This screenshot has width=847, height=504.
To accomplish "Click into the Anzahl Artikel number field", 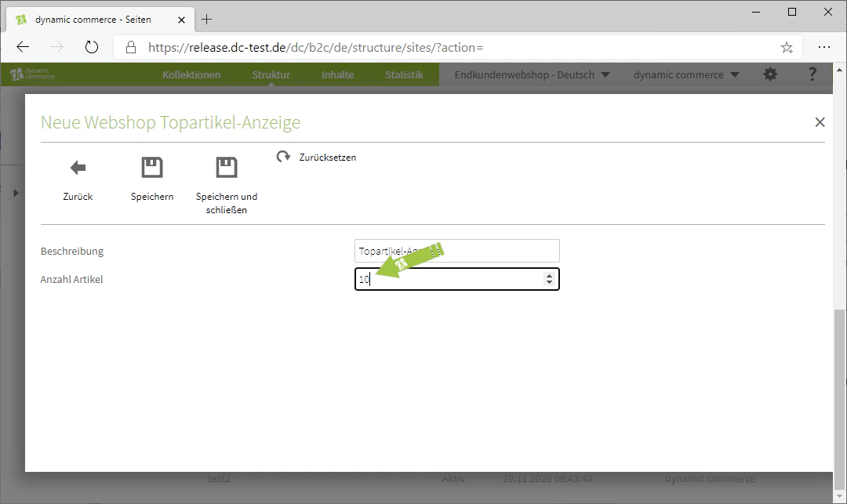I will pos(457,279).
